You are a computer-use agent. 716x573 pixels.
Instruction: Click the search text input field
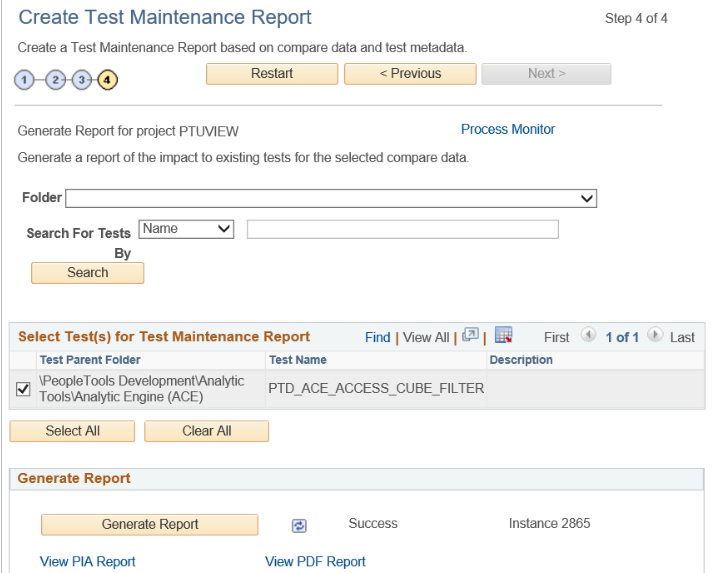402,230
